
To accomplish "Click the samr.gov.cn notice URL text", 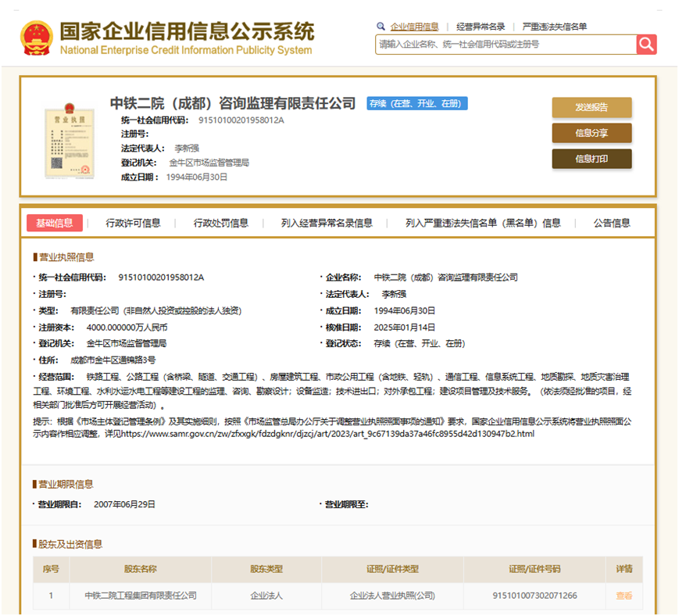I will click(328, 434).
